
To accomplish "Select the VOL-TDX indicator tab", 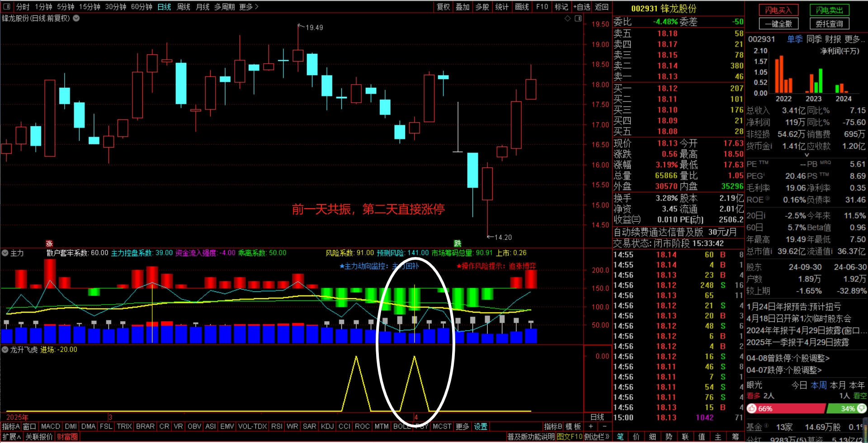I will [x=252, y=427].
